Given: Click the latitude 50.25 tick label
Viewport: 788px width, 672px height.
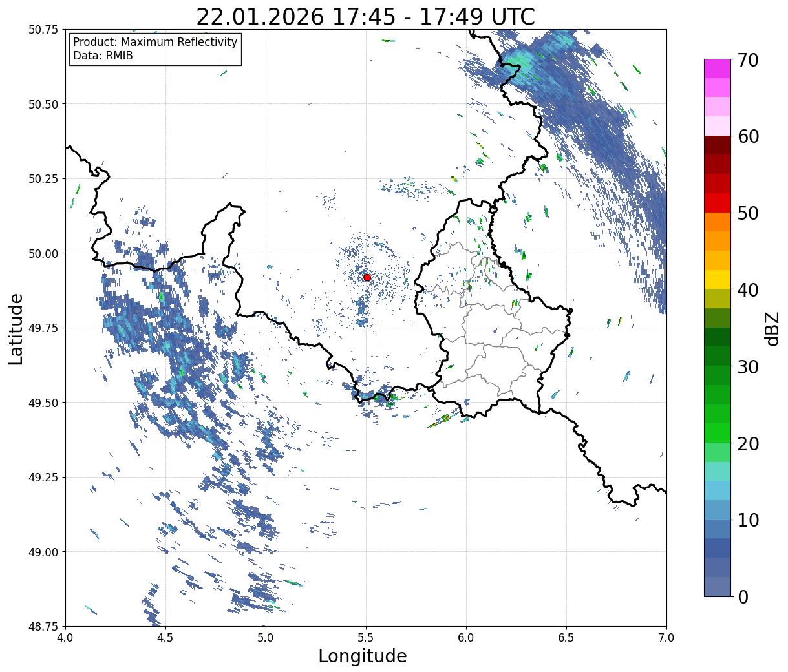Looking at the screenshot, I should click(x=43, y=178).
